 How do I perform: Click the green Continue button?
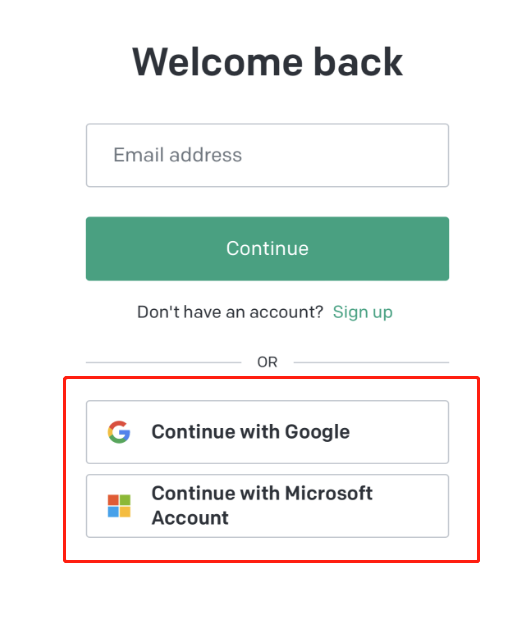[267, 249]
